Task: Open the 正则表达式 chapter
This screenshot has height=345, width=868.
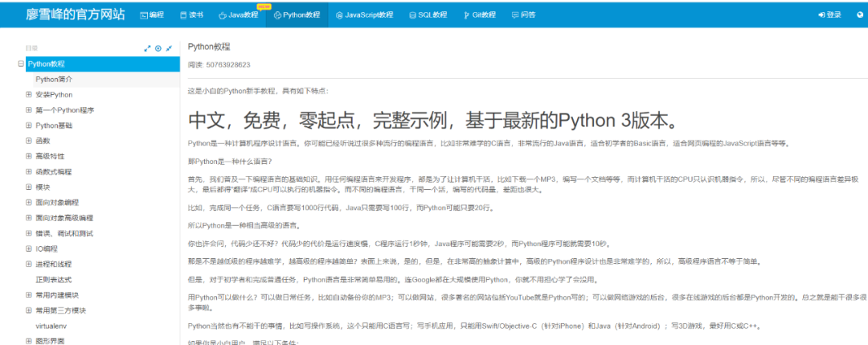Action: pos(54,280)
